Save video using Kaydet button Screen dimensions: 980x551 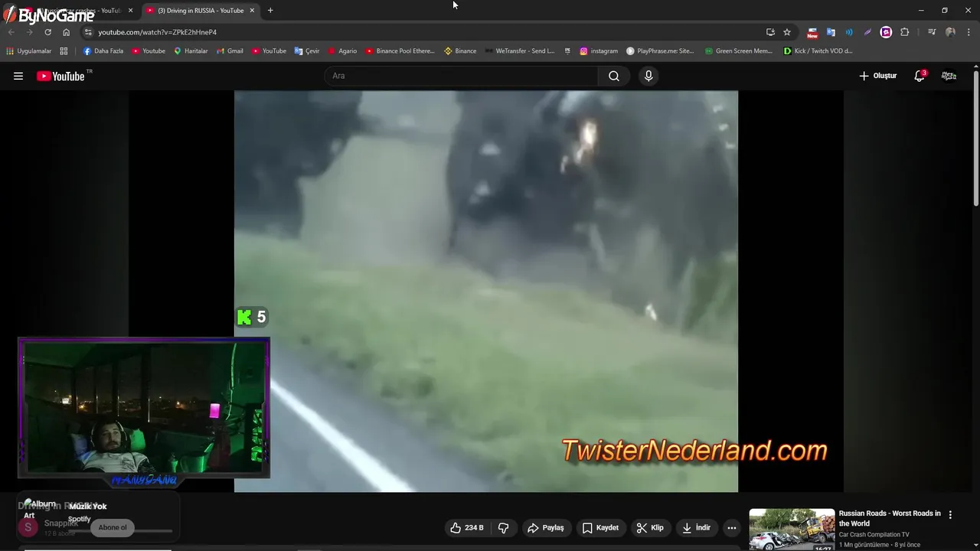[x=600, y=528]
